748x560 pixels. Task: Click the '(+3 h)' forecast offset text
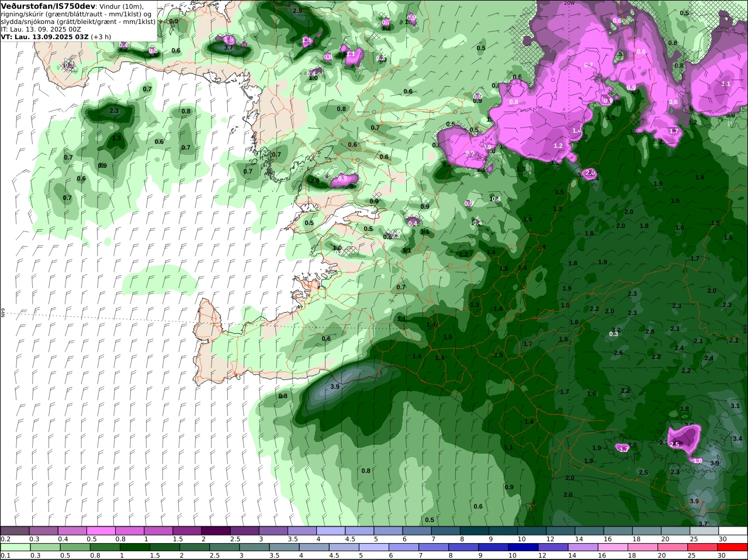point(101,36)
